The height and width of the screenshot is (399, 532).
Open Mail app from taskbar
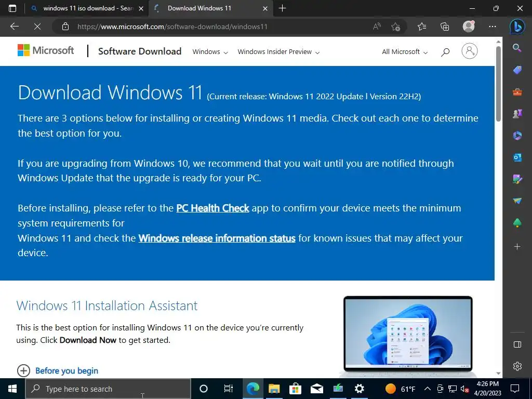pos(316,389)
